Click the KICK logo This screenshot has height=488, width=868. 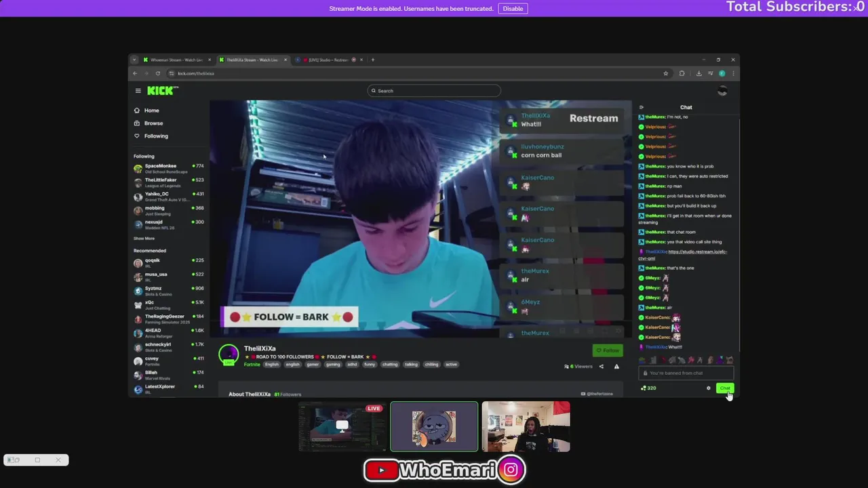163,91
